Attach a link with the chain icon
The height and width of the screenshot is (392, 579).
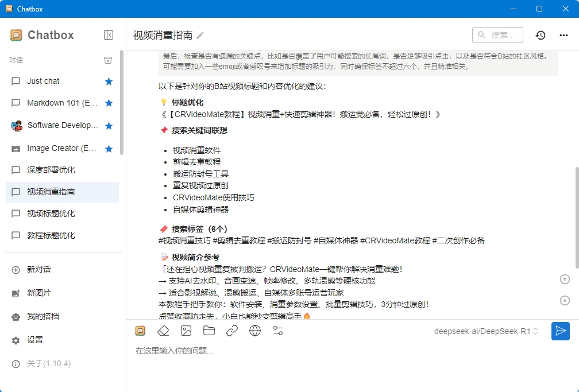(232, 331)
